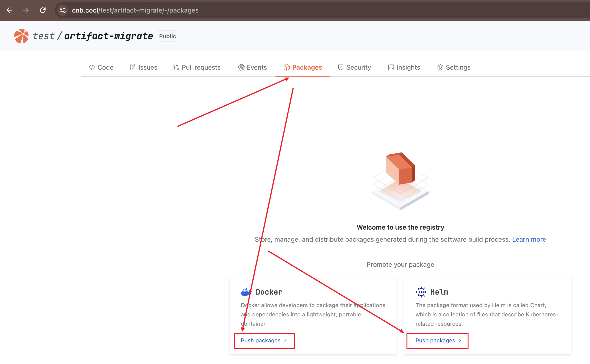Click the Helm wheel logo icon
Viewport: 590px width, 364px height.
pyautogui.click(x=421, y=292)
